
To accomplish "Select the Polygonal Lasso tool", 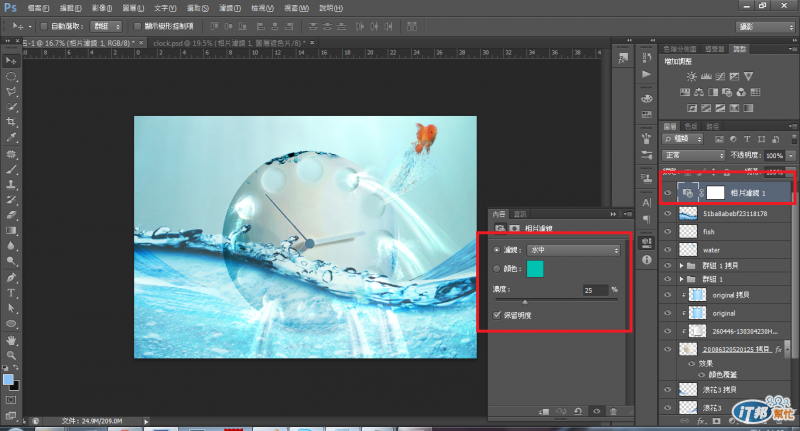I will coord(11,92).
